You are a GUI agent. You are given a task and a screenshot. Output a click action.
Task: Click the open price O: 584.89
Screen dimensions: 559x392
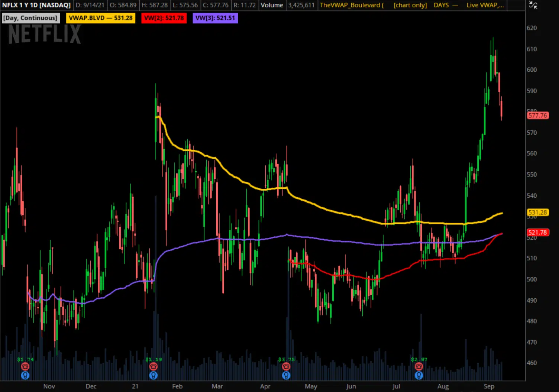click(x=123, y=5)
